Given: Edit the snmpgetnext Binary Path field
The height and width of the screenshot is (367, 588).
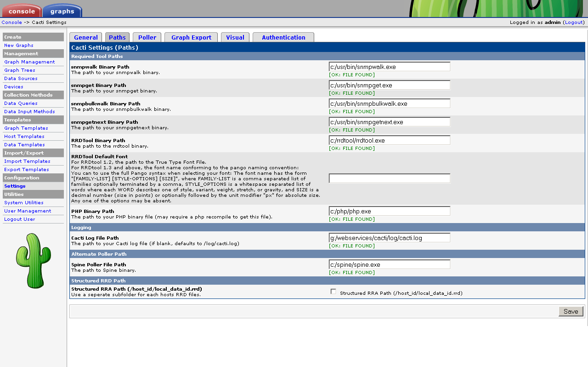Looking at the screenshot, I should (390, 122).
